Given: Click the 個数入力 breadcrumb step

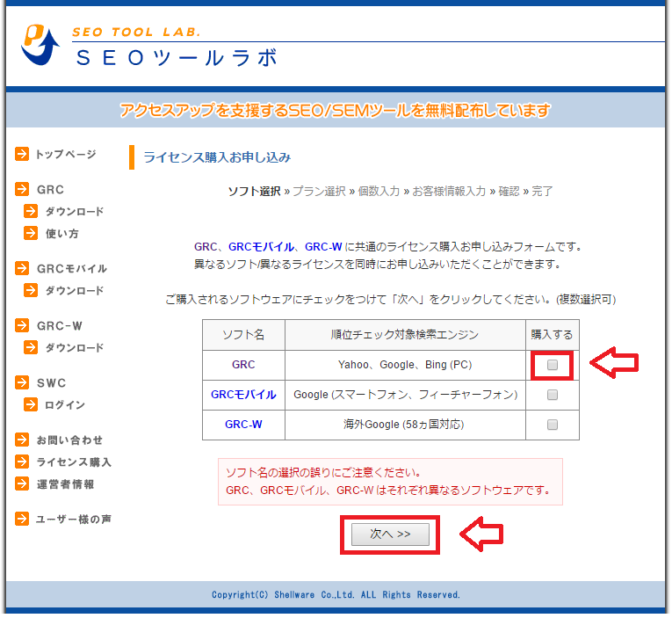Looking at the screenshot, I should 379,191.
